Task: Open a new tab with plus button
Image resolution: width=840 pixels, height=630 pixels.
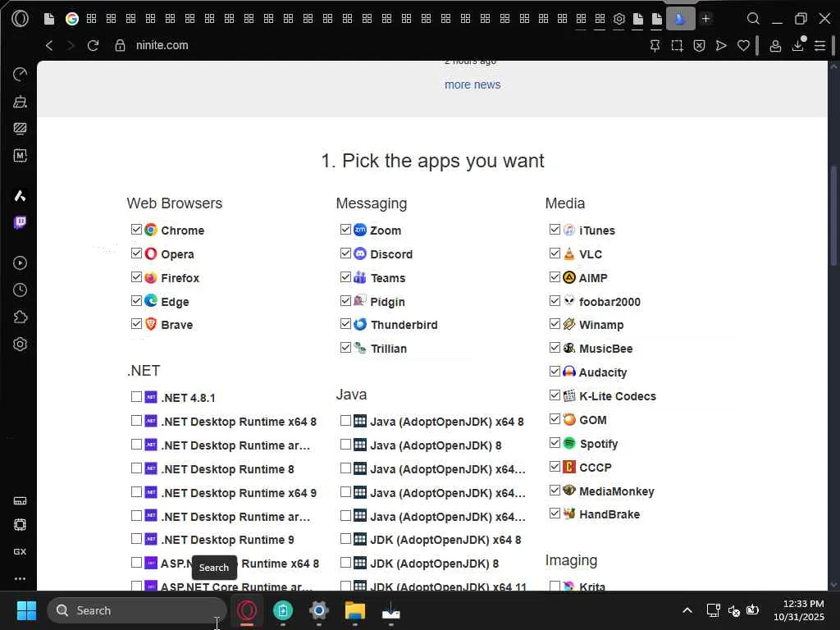Action: (706, 19)
